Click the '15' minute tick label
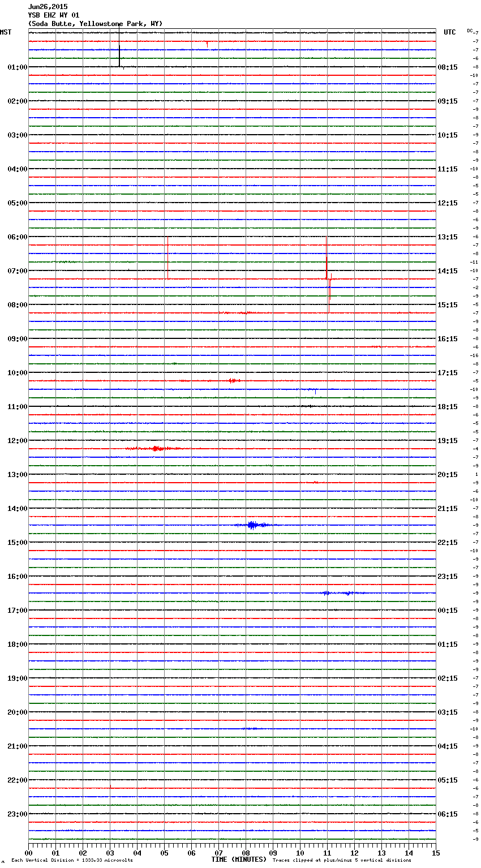This screenshot has width=481, height=868. pos(436,853)
